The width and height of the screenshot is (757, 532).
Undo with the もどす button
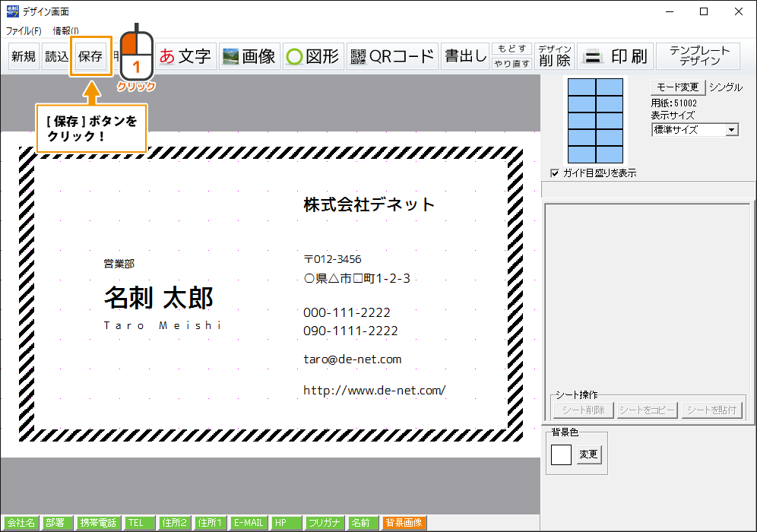(x=512, y=49)
